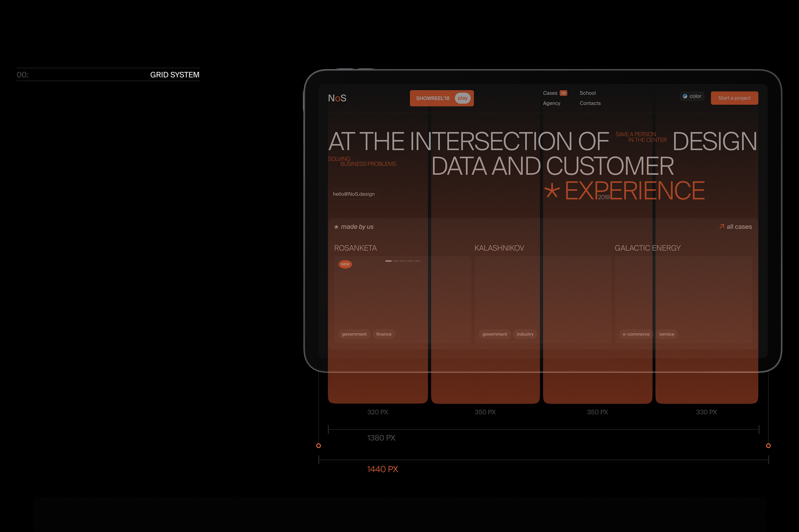Click the Start a project button
The width and height of the screenshot is (799, 532).
tap(734, 98)
